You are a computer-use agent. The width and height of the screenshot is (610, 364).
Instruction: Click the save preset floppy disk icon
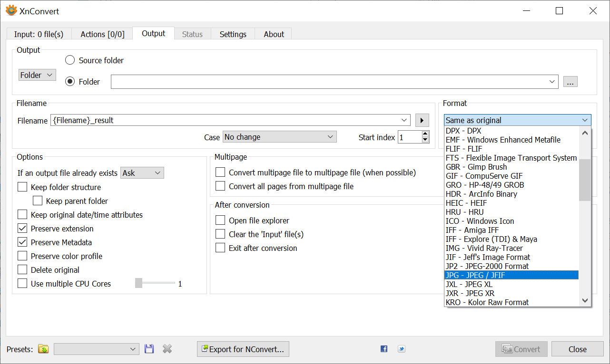[x=149, y=349]
